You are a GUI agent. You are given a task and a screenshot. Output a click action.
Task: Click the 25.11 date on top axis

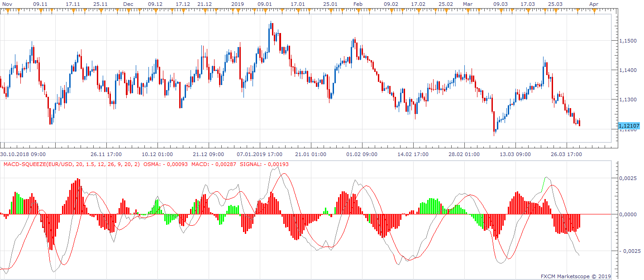(100, 4)
